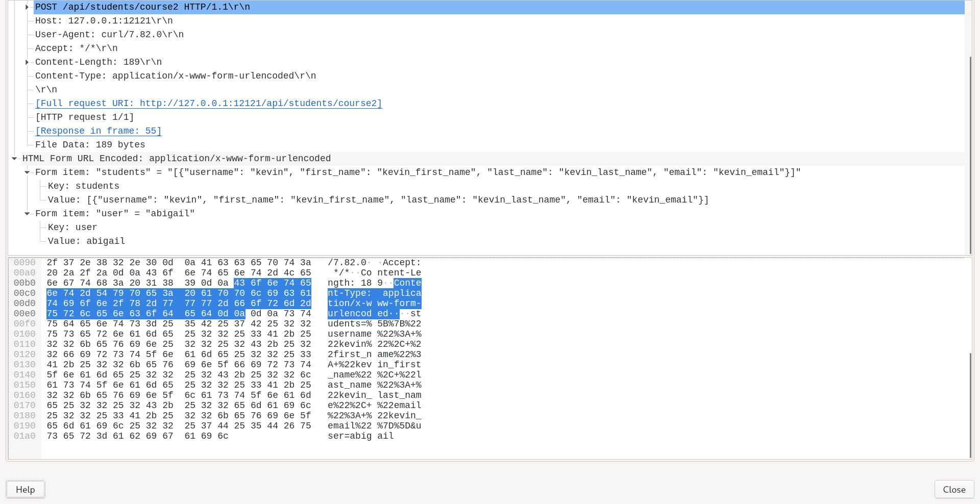Select the Key: students entry
The height and width of the screenshot is (504, 980).
tap(83, 186)
